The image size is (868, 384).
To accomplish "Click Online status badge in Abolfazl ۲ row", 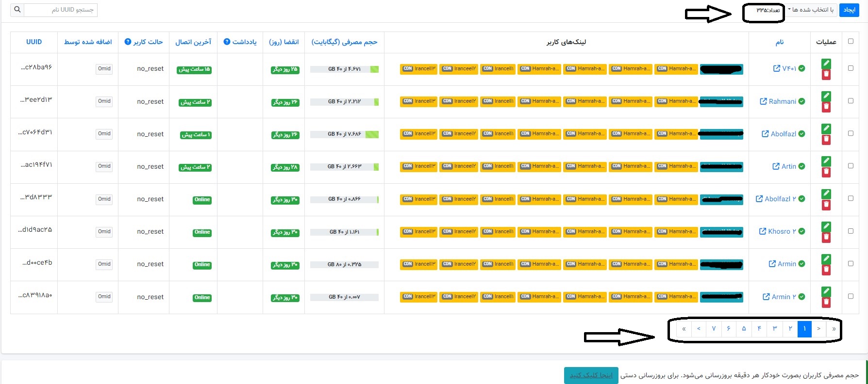I will (x=202, y=200).
